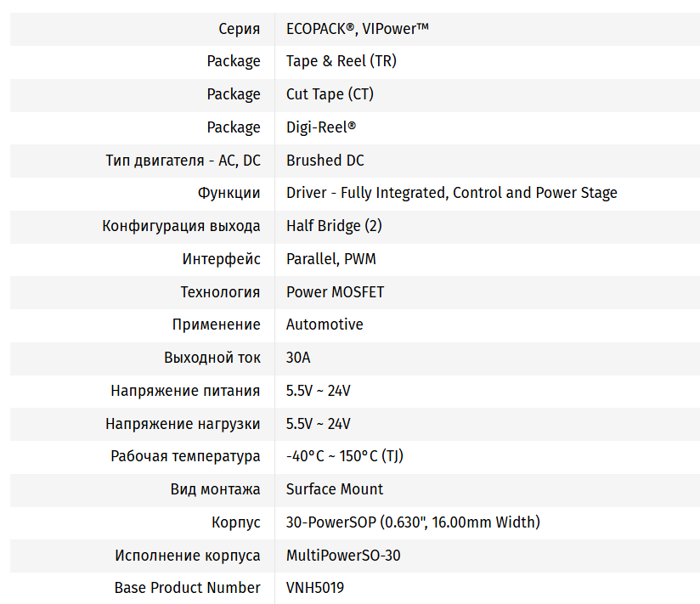
Task: Click the Brushed DC motor type value
Action: pyautogui.click(x=325, y=161)
